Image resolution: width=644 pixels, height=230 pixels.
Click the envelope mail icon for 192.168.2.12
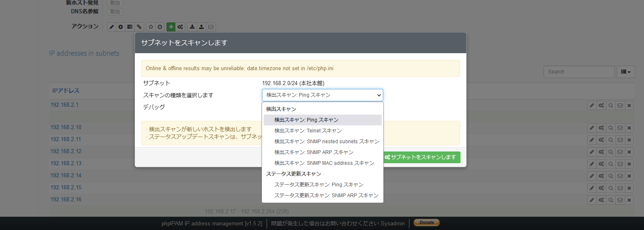(620, 152)
